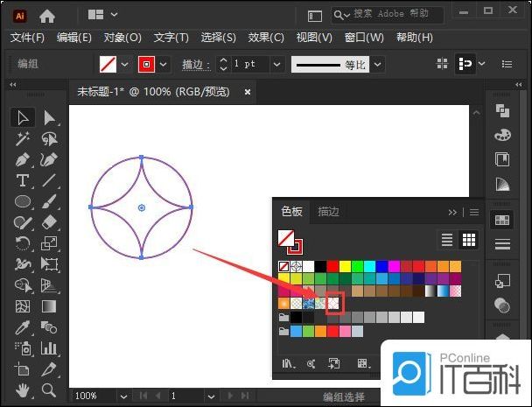Select the Magic Wand tool
This screenshot has width=532, height=407.
point(24,138)
